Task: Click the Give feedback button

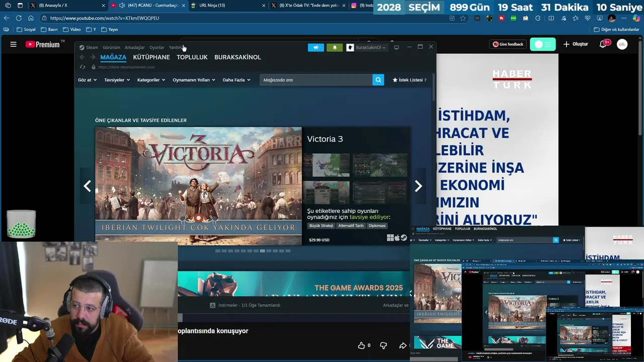Action: (x=508, y=44)
